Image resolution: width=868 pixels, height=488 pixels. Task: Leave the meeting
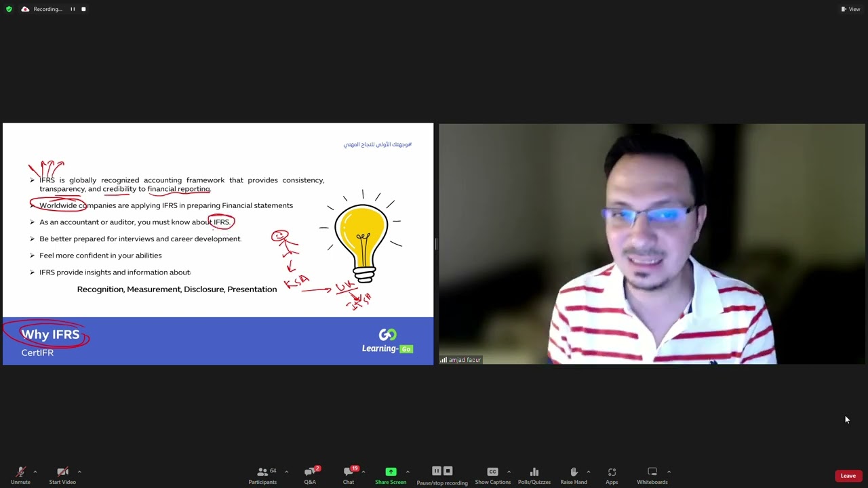[x=848, y=476]
